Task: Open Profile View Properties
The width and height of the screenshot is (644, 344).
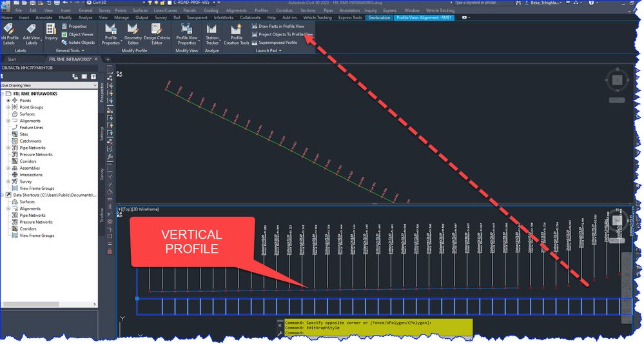Action: (187, 34)
